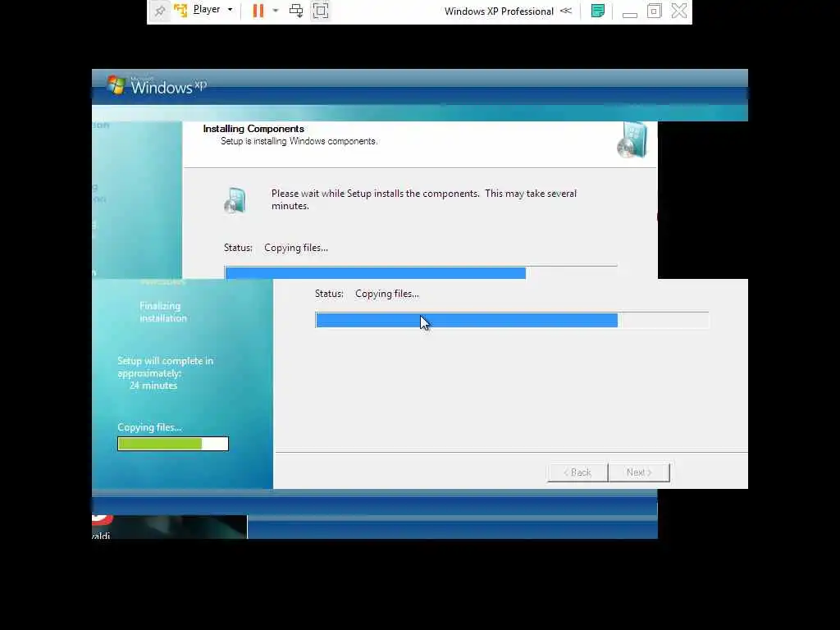Click the Windows XP Professional VM title
The width and height of the screenshot is (840, 630).
499,11
